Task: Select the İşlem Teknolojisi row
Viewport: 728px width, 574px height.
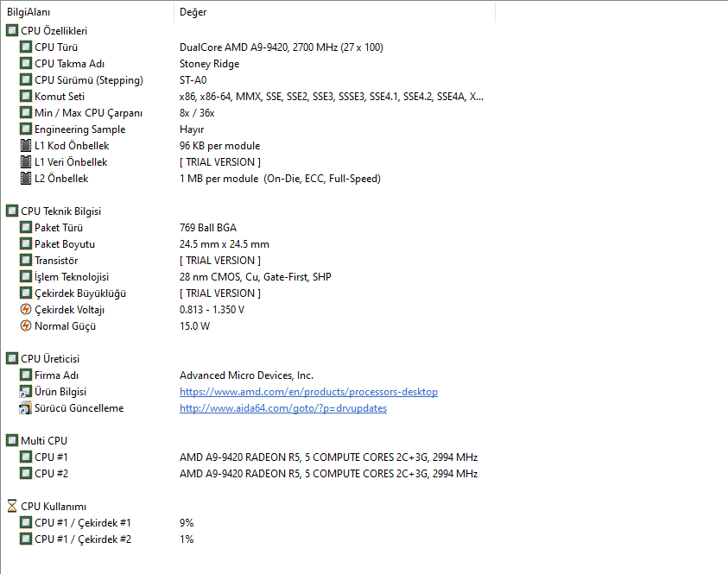Action: (x=71, y=277)
